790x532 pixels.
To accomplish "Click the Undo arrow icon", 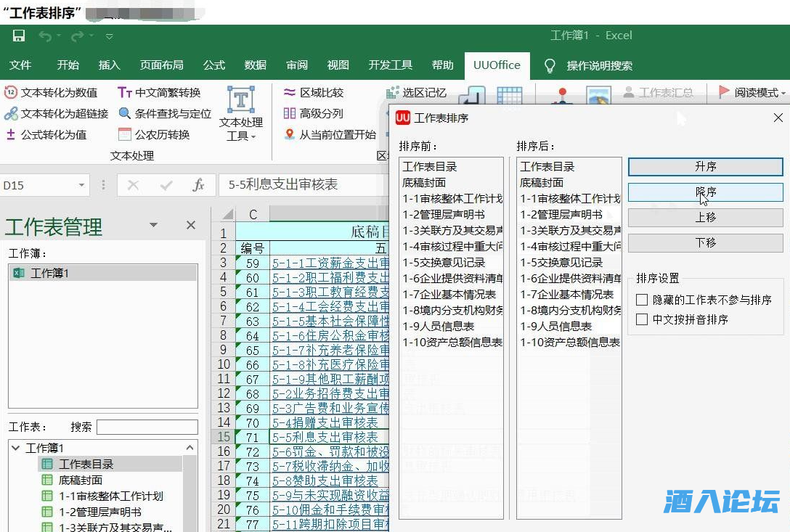I will (46, 36).
